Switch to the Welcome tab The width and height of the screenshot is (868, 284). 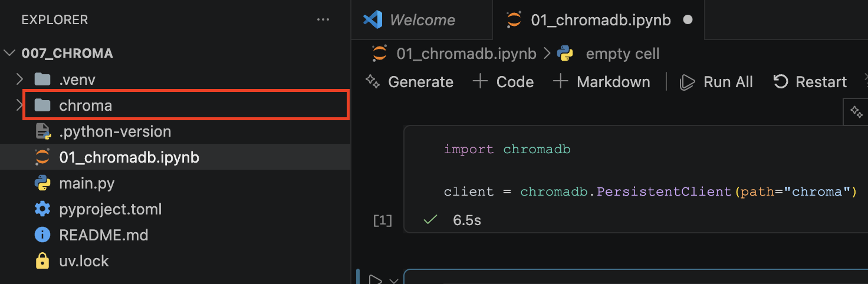[422, 20]
